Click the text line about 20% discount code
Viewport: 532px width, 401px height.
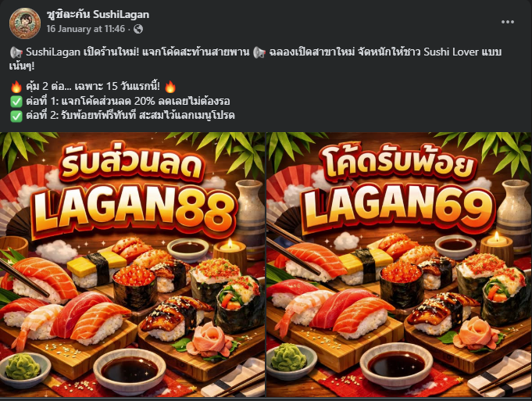(128, 101)
